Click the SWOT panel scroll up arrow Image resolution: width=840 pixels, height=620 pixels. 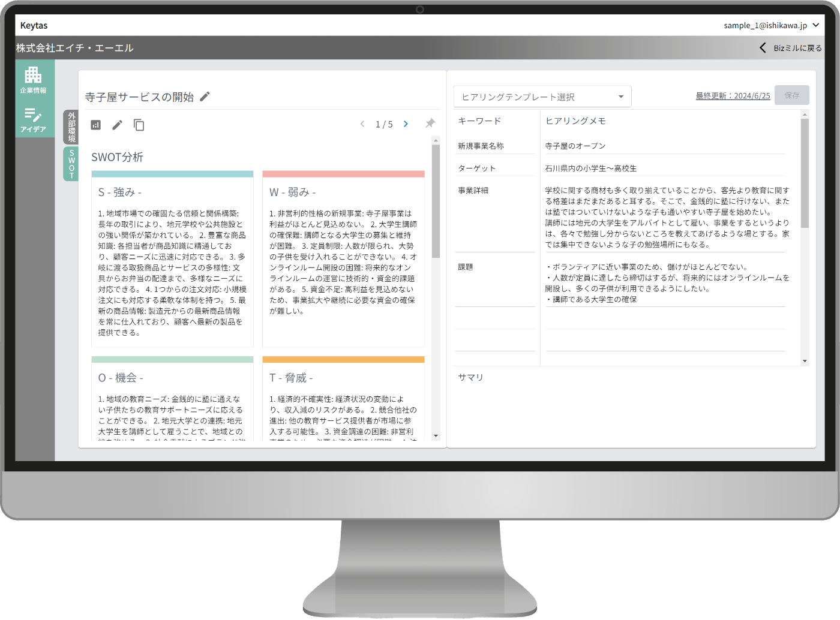[436, 140]
